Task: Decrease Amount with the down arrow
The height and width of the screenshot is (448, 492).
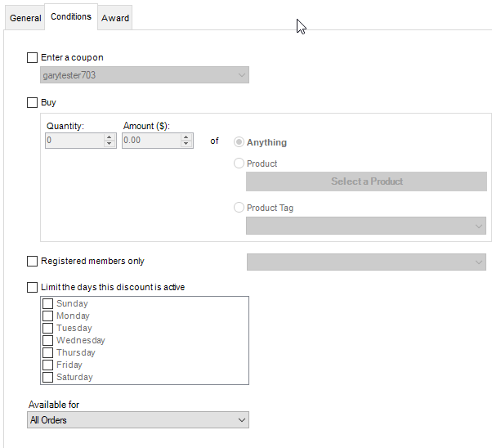Action: 186,143
